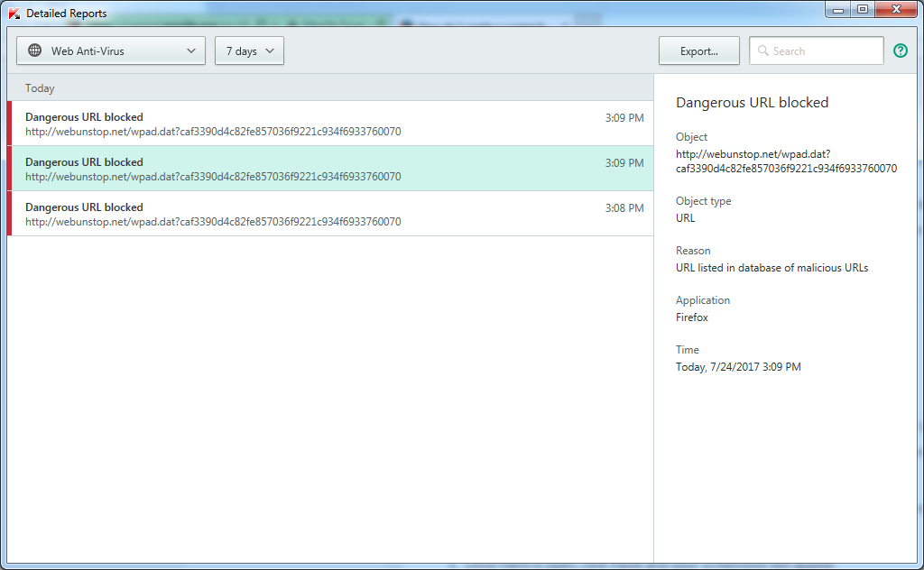Click the Export... button

pyautogui.click(x=699, y=51)
